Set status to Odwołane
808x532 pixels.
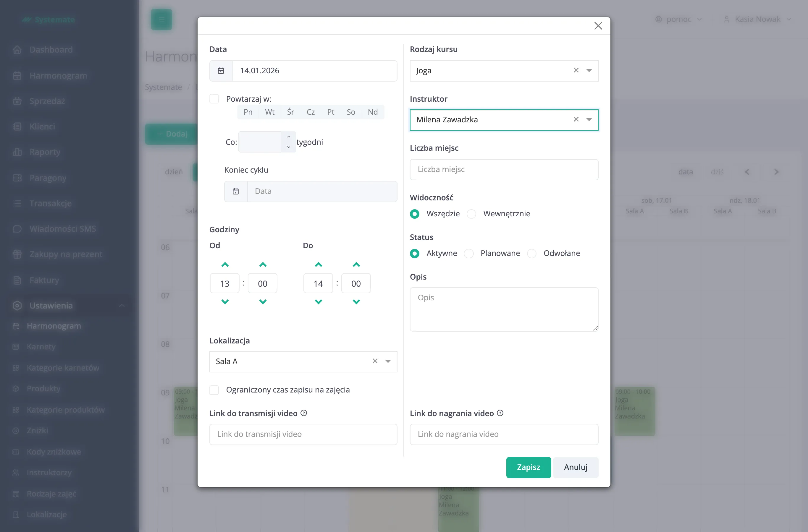532,254
